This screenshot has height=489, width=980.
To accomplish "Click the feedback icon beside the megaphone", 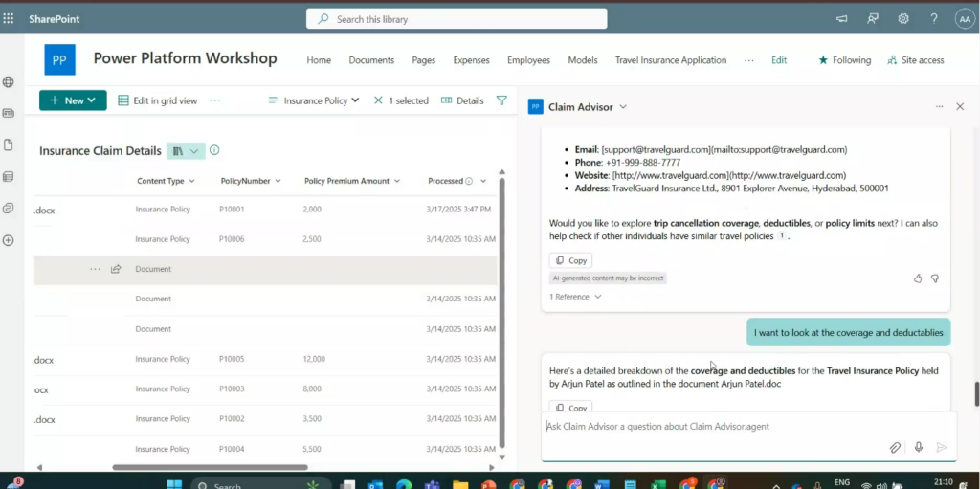I will [x=873, y=19].
